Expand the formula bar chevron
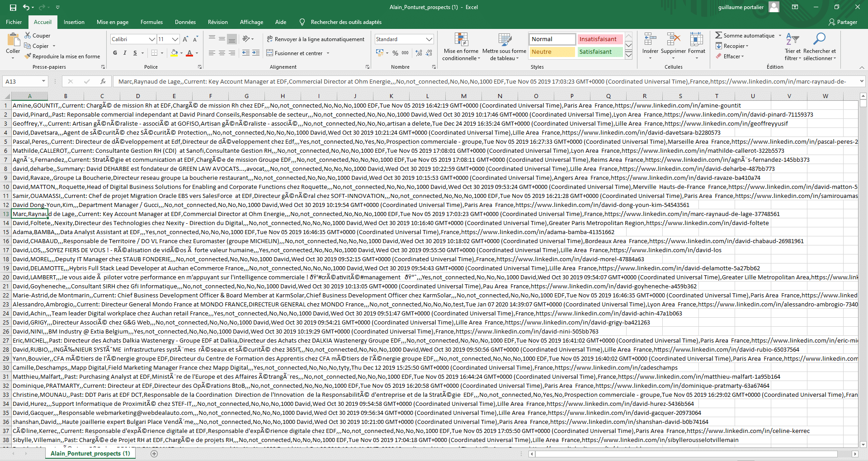The height and width of the screenshot is (461, 868). click(x=862, y=81)
